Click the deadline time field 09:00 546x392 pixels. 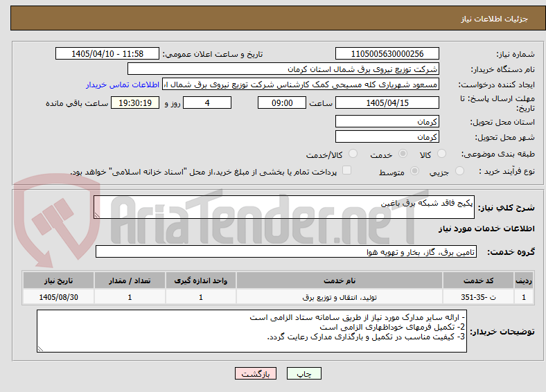click(282, 103)
